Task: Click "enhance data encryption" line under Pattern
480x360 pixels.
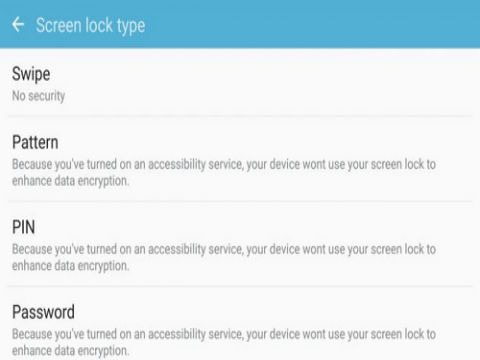Action: pyautogui.click(x=70, y=181)
